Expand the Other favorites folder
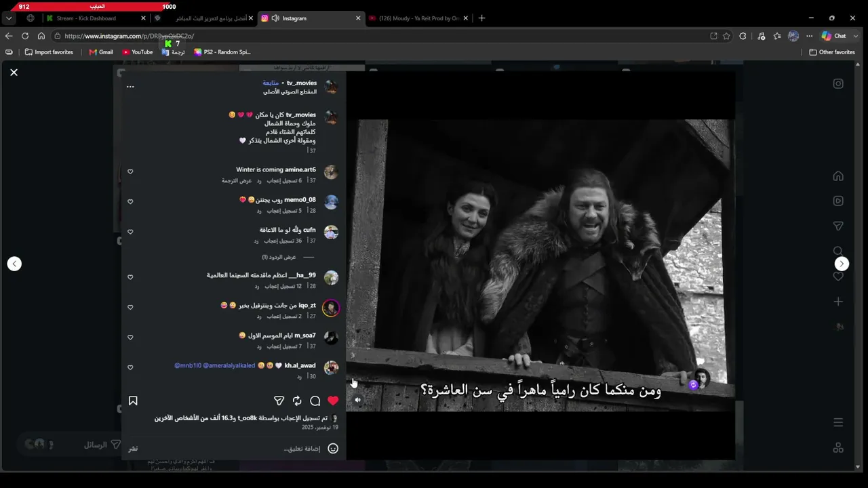 [832, 52]
